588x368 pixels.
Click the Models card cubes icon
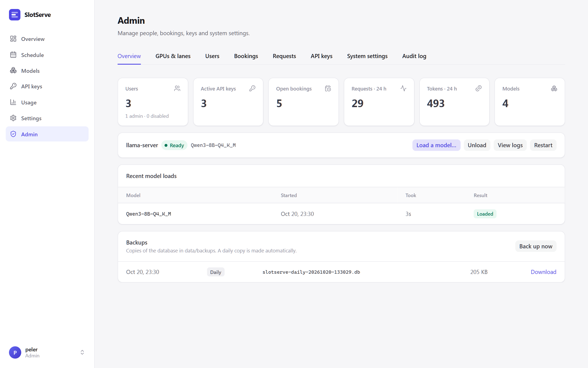pyautogui.click(x=554, y=89)
